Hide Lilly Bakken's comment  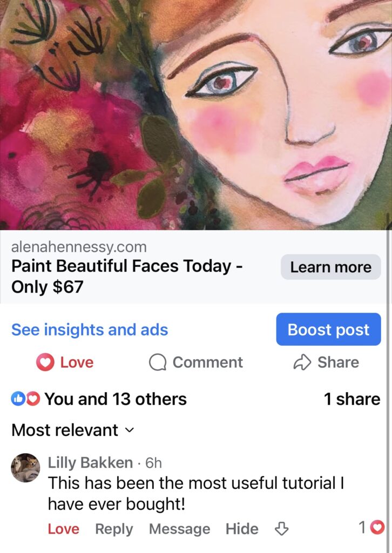[x=242, y=529]
